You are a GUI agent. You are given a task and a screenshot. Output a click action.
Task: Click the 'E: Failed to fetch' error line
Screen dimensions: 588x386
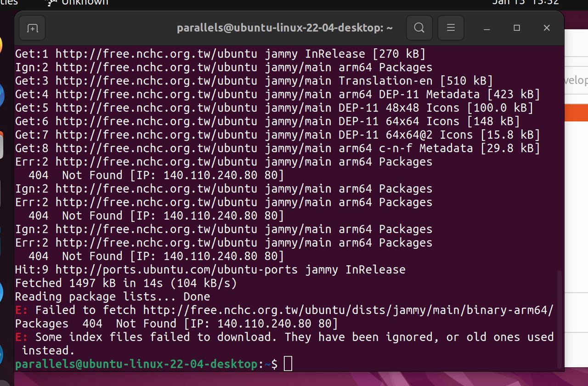pos(284,317)
